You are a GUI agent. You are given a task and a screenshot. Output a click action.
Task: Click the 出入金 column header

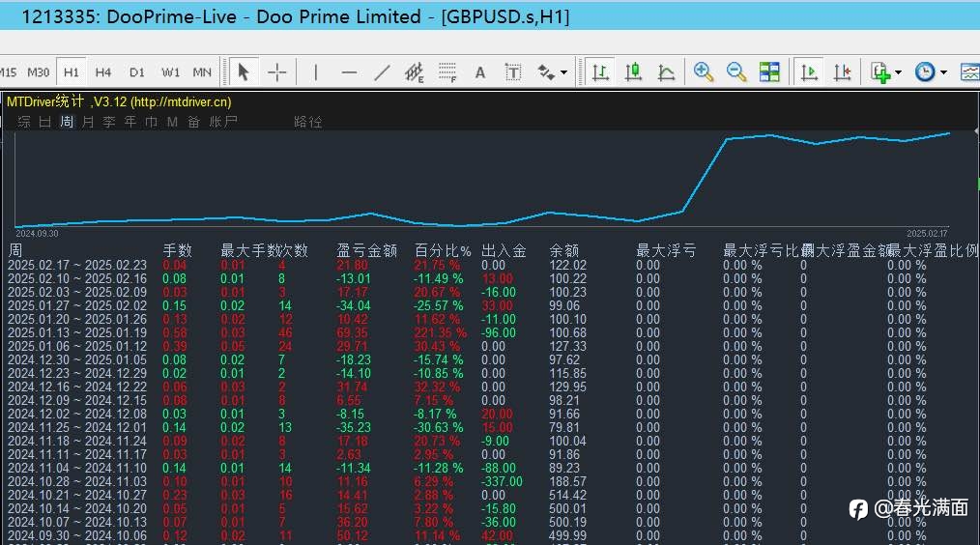[x=504, y=250]
